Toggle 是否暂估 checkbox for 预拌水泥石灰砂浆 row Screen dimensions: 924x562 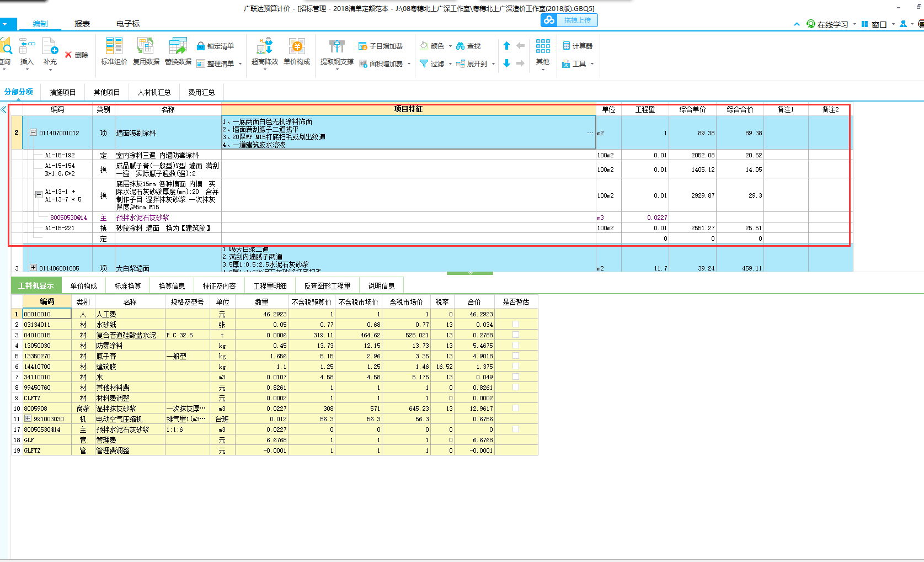coord(516,429)
